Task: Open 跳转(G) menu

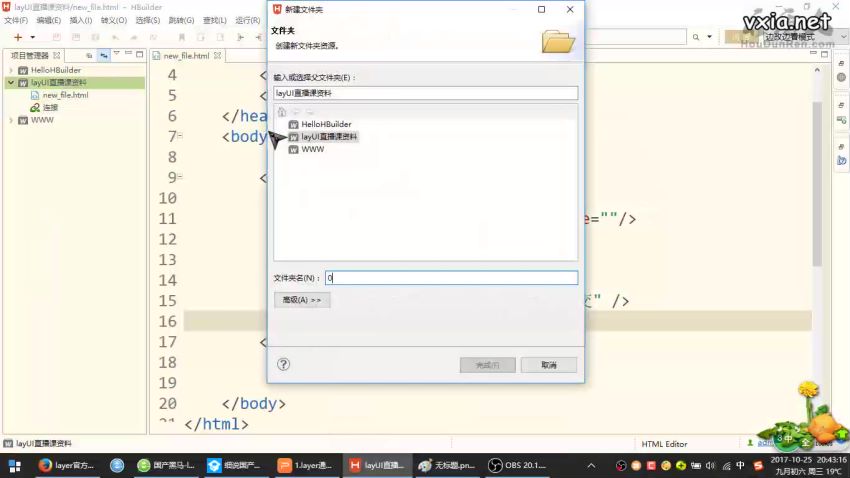Action: point(181,20)
